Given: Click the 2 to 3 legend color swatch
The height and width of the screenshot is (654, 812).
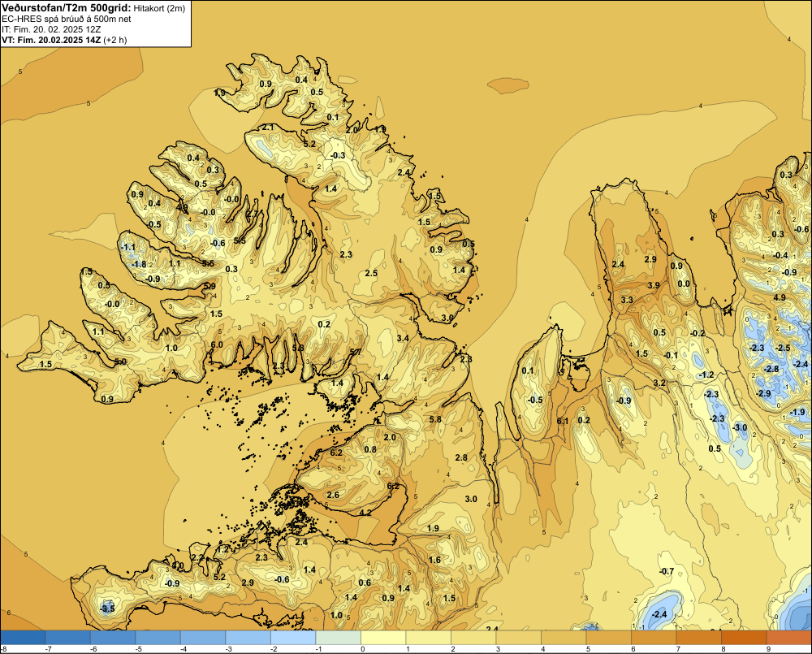Looking at the screenshot, I should point(473,638).
